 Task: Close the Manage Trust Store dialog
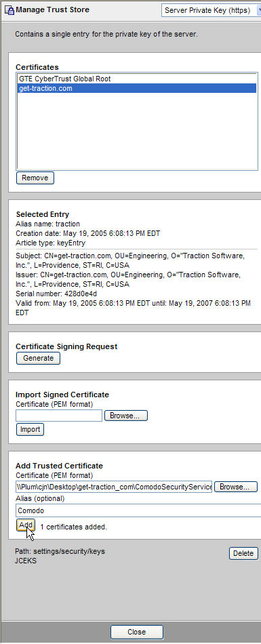click(x=137, y=632)
